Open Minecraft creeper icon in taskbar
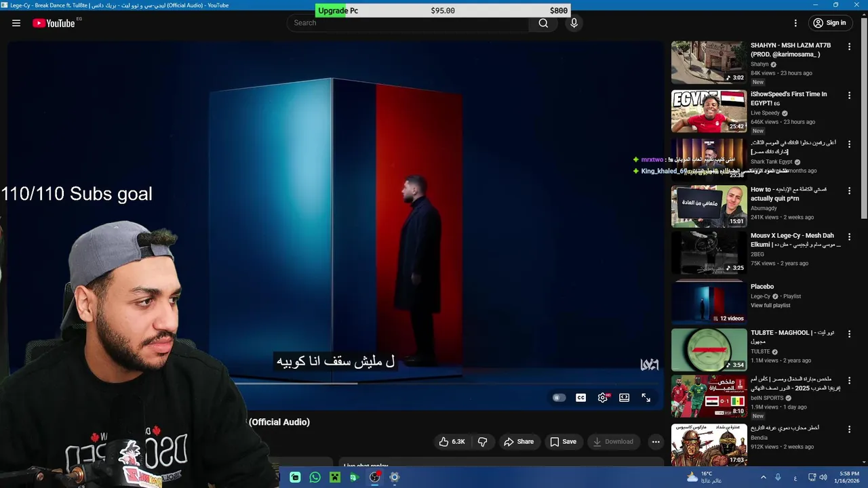This screenshot has height=488, width=868. [x=334, y=477]
